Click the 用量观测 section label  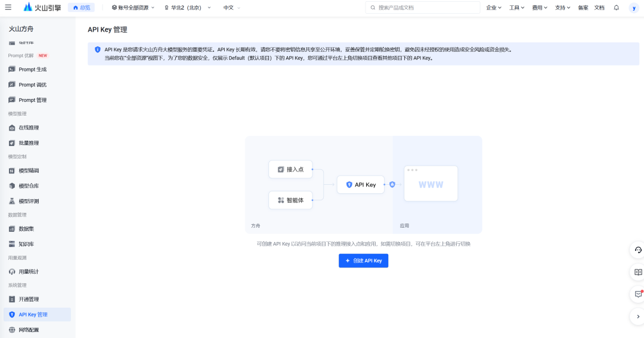coord(17,258)
